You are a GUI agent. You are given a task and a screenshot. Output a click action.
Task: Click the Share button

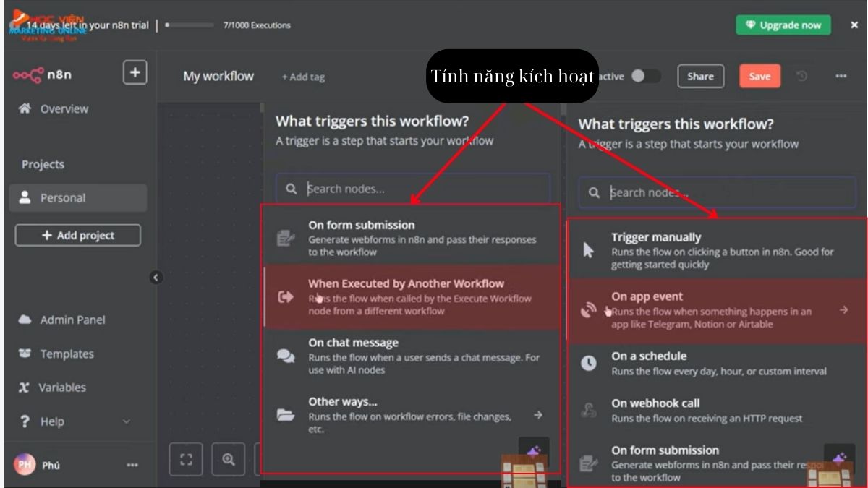coord(700,77)
